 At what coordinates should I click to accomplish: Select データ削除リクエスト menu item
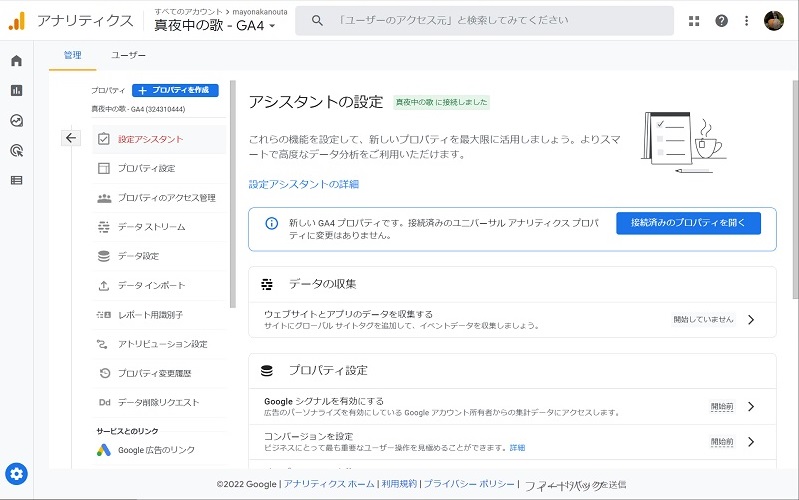[159, 403]
